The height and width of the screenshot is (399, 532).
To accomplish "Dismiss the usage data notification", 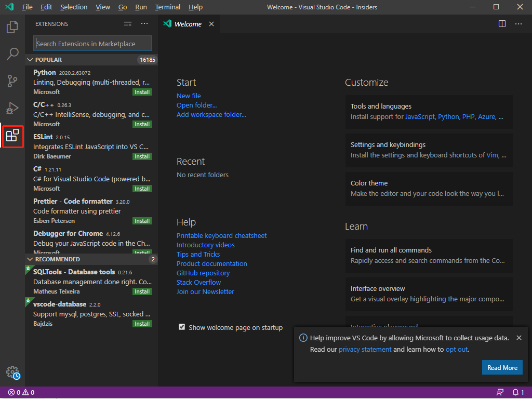I will coord(519,338).
